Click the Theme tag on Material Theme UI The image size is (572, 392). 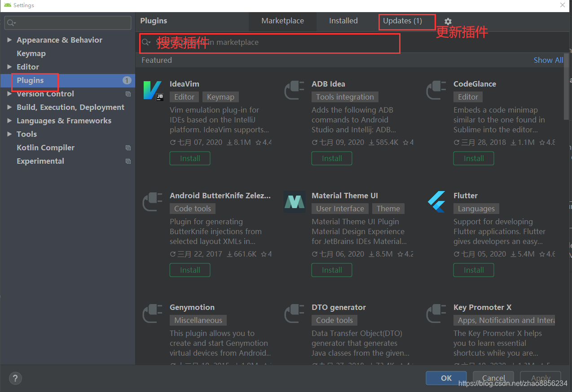(388, 209)
